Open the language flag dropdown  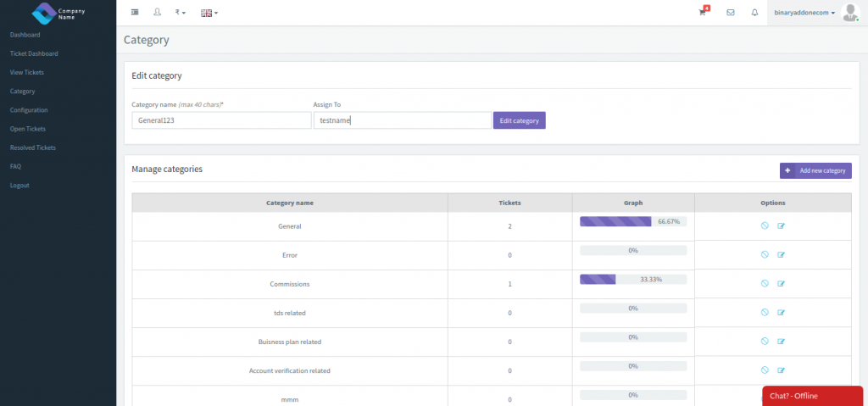point(209,13)
